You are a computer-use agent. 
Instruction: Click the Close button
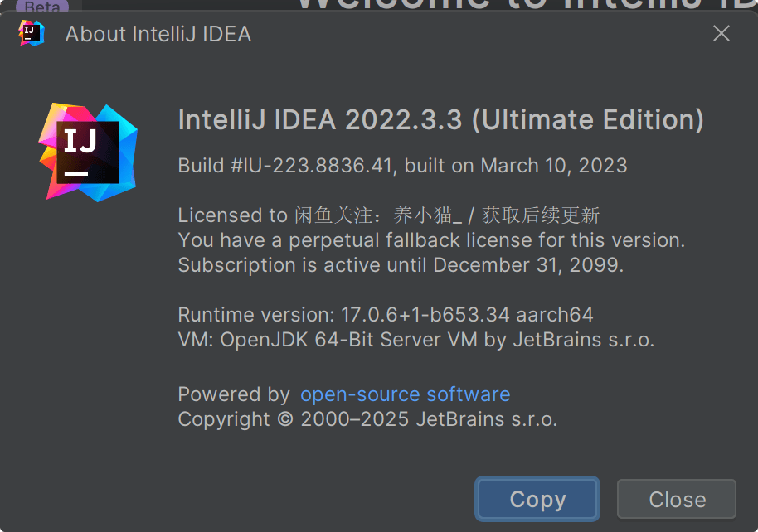click(x=677, y=499)
